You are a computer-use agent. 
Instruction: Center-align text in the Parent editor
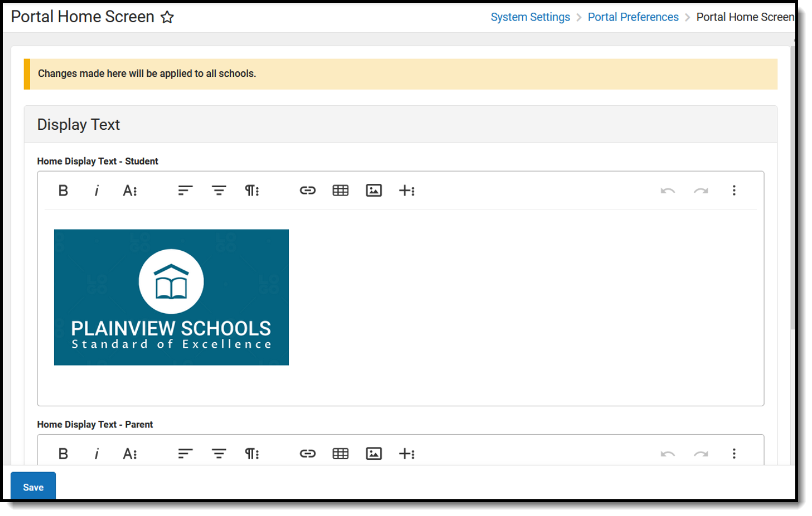coord(219,454)
